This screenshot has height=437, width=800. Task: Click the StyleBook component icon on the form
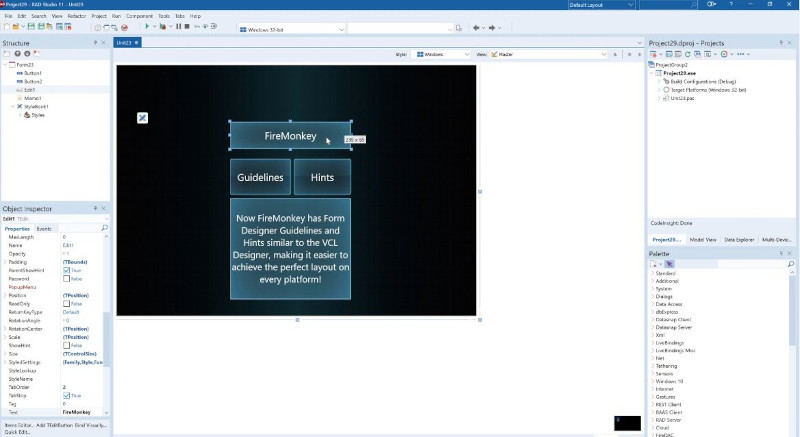click(x=142, y=118)
